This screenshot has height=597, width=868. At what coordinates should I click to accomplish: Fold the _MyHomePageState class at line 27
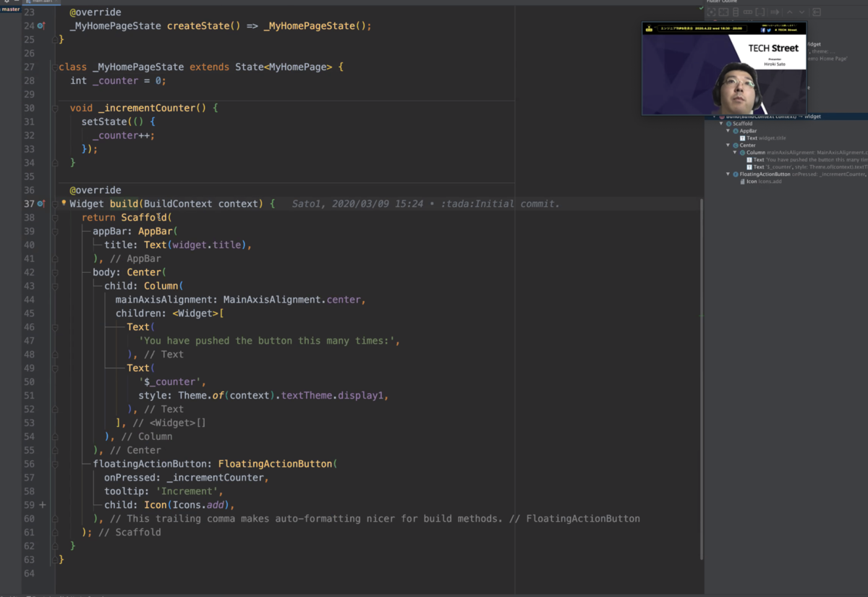pos(55,67)
